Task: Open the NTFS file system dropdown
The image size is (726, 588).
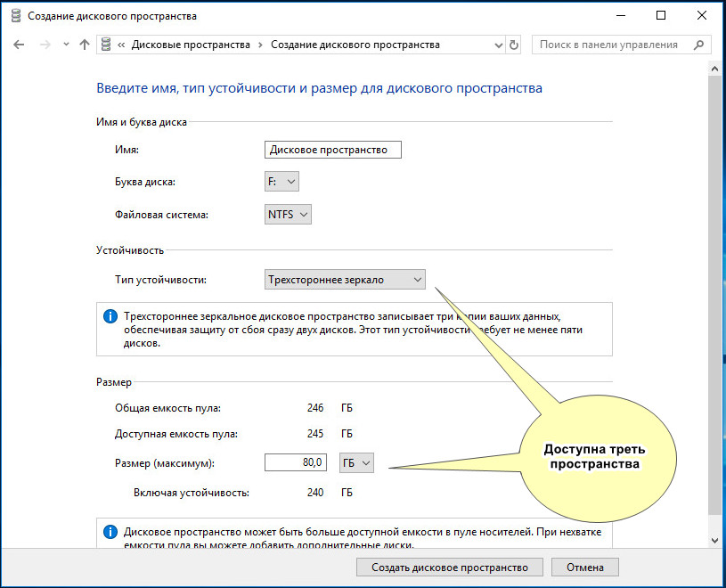Action: (288, 215)
